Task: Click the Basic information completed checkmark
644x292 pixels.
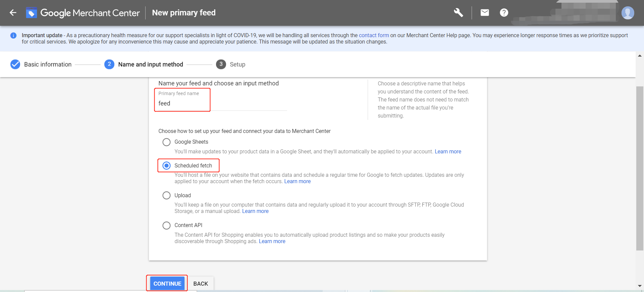Action: coord(15,64)
